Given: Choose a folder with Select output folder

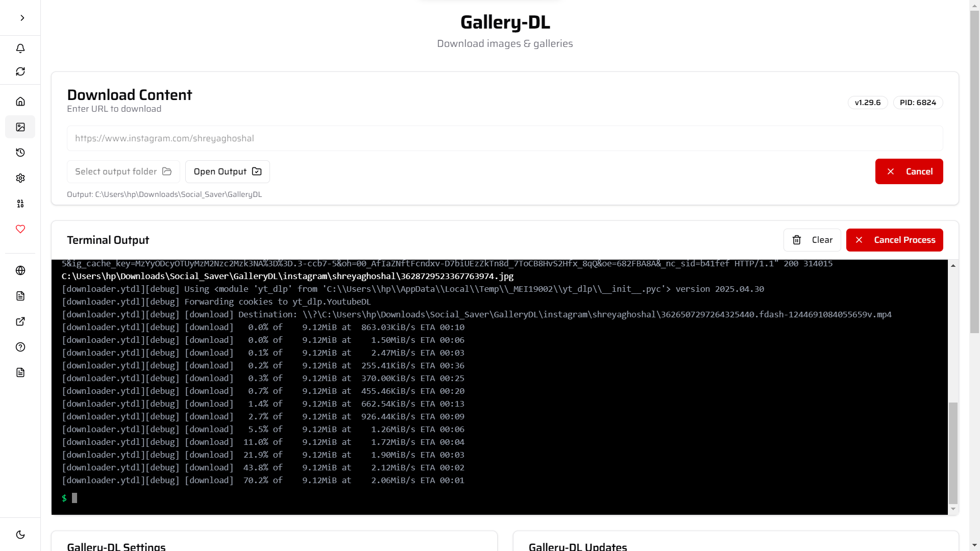Looking at the screenshot, I should click(122, 171).
